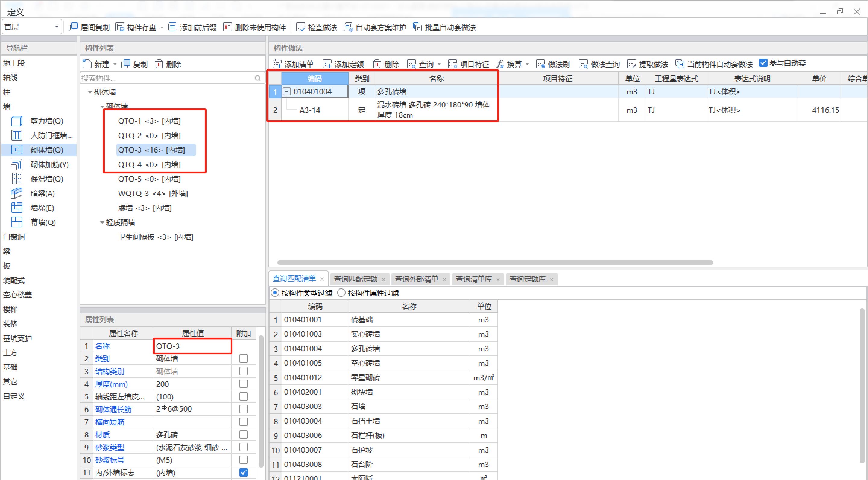
Task: Uncheck 参与自动套 checkbox
Action: 763,63
